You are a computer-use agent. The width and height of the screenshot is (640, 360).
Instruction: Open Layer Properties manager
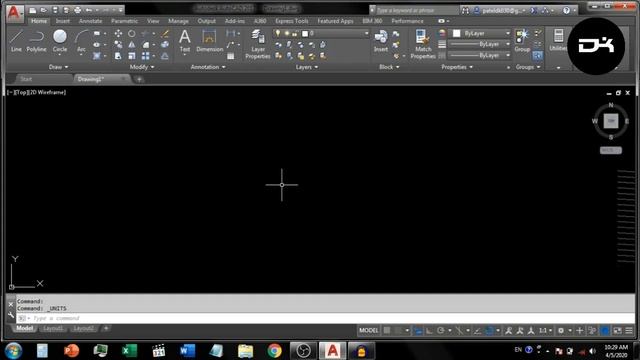pyautogui.click(x=258, y=44)
